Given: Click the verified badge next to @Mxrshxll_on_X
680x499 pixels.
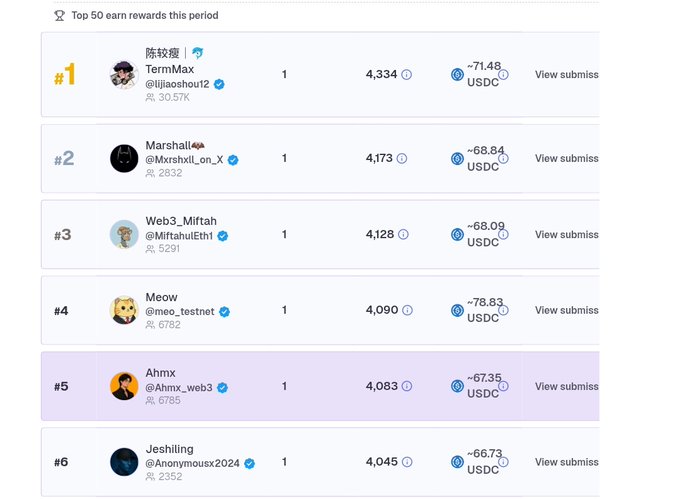Looking at the screenshot, I should pos(233,160).
